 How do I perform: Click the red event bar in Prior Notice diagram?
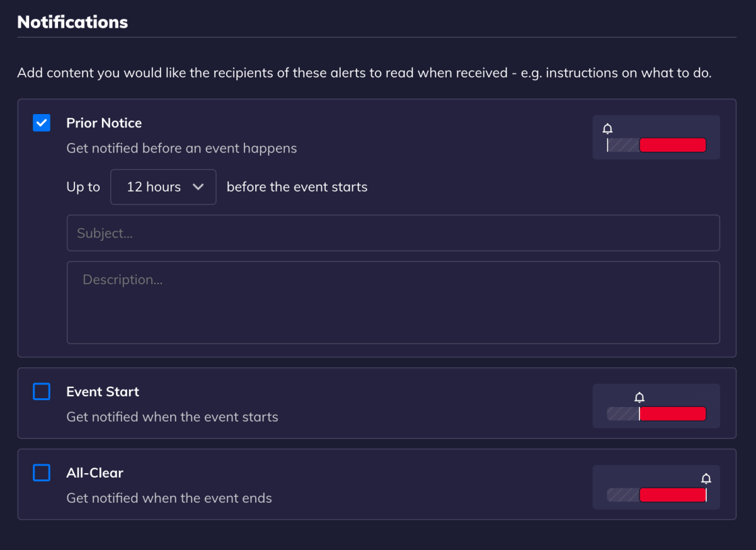(672, 146)
